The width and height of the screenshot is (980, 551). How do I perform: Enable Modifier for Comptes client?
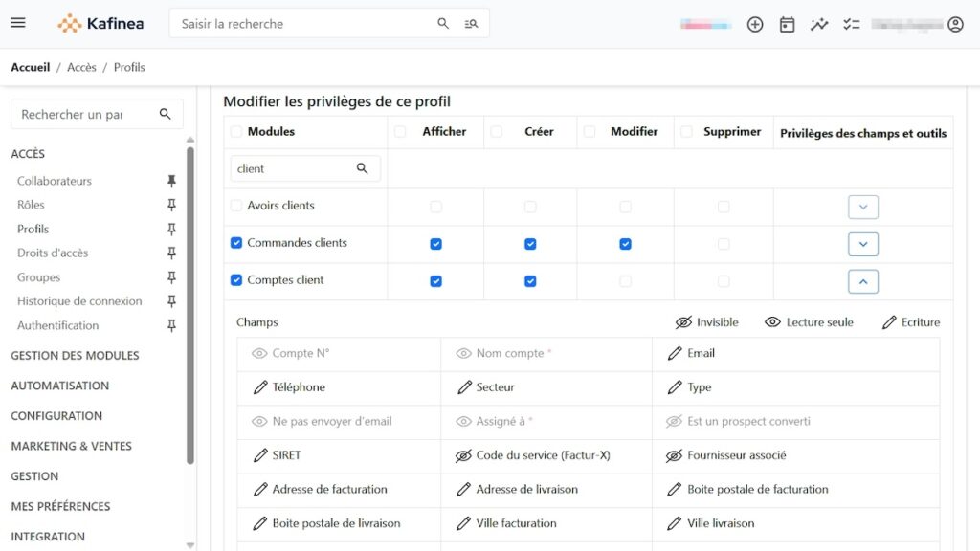coord(625,281)
